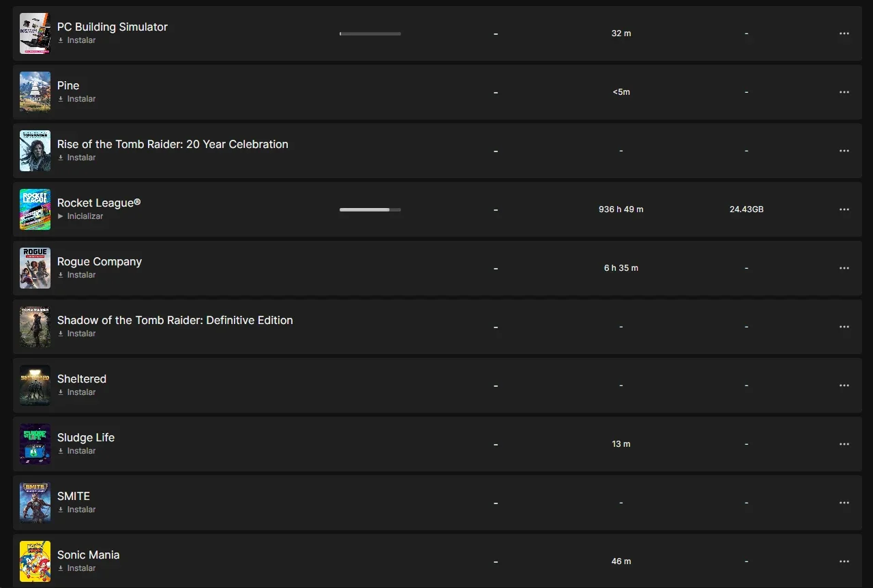The image size is (873, 588).
Task: Select the Sonic Mania title text
Action: (89, 555)
